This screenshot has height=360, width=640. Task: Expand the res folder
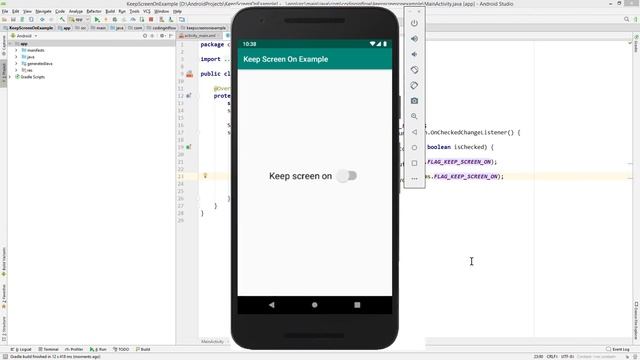point(16,70)
